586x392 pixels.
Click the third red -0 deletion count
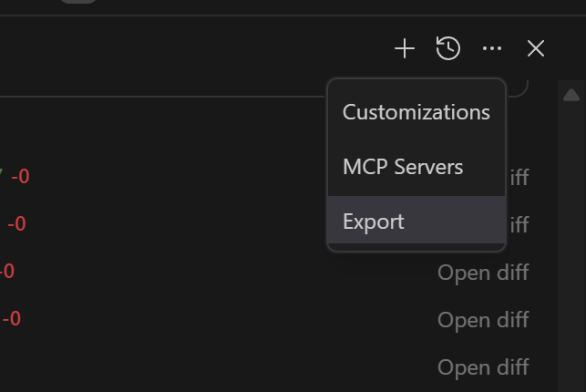click(x=7, y=272)
